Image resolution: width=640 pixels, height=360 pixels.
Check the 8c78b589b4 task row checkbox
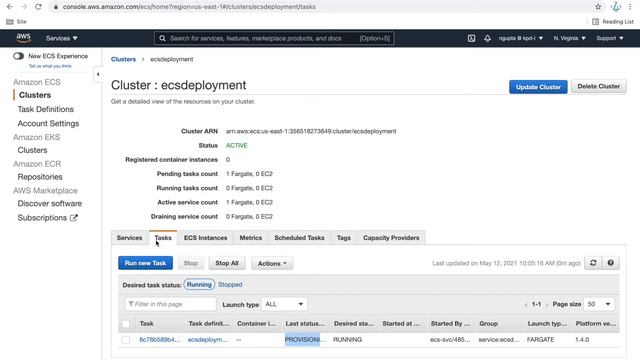[126, 340]
